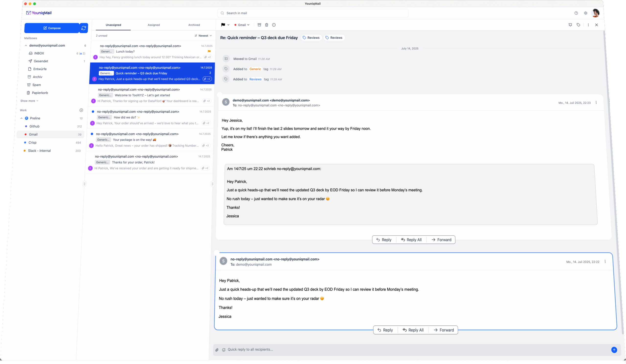Select the Gmail label in sidebar
The height and width of the screenshot is (364, 626).
pos(50,134)
